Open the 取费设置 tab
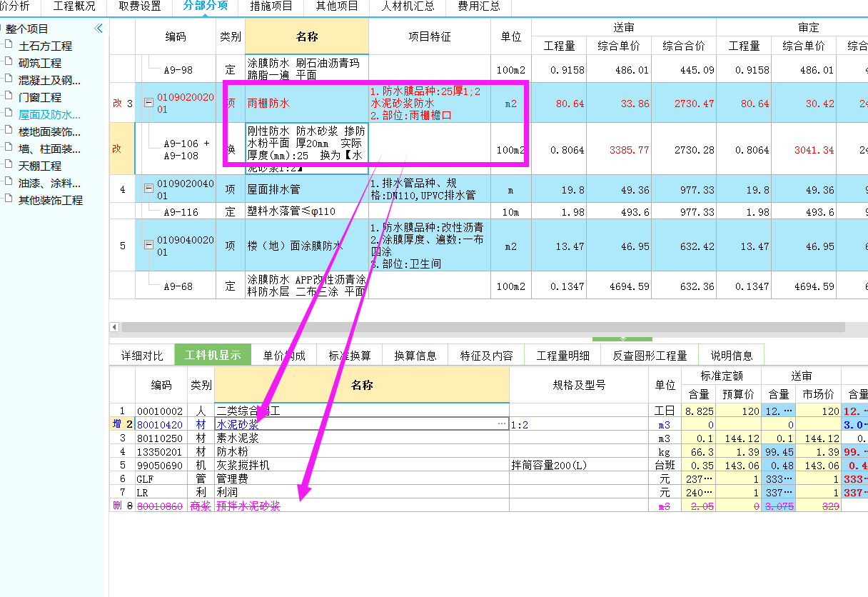This screenshot has width=868, height=597. 139,6
